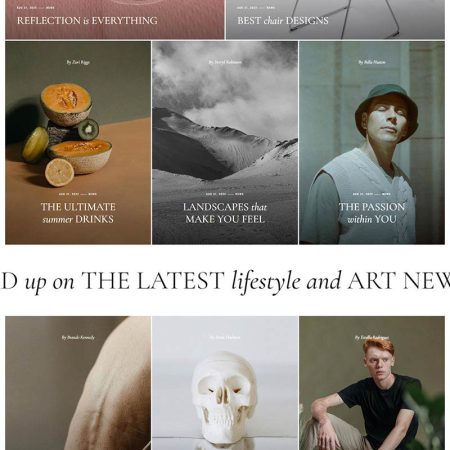Click the author byline on landscapes card
This screenshot has width=450, height=450.
tap(225, 62)
